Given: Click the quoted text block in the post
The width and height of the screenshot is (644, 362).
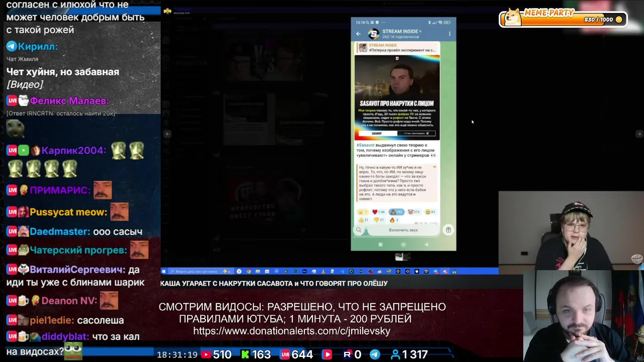Looking at the screenshot, I should point(397,184).
